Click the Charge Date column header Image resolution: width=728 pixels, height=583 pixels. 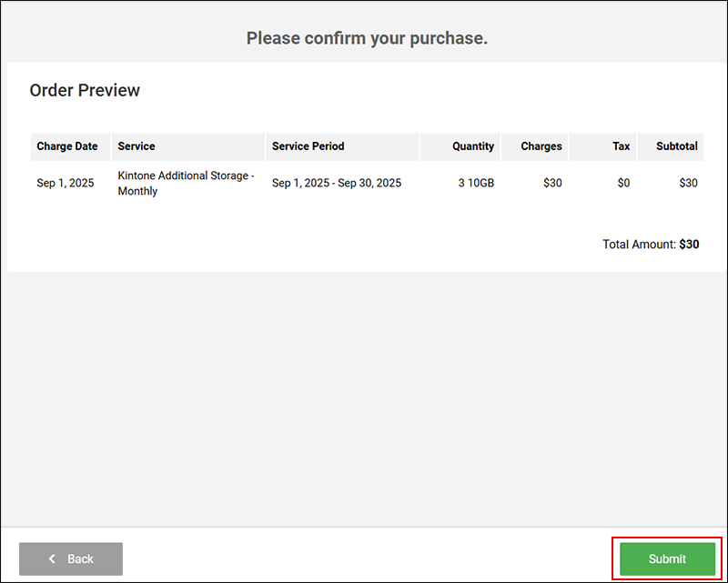point(66,146)
